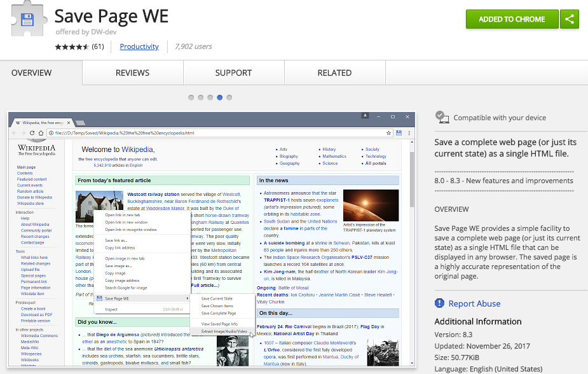Select the fifth carousel dot

point(229,97)
